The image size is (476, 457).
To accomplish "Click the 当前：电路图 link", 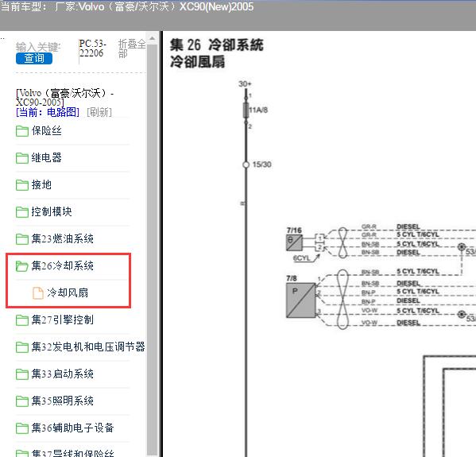I will [48, 112].
